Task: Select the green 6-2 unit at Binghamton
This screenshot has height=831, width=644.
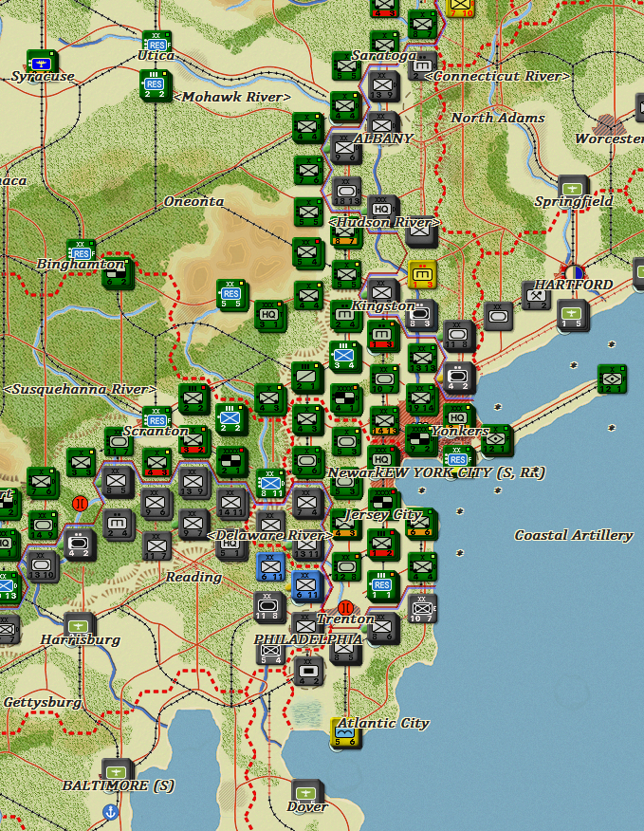Action: tap(118, 273)
